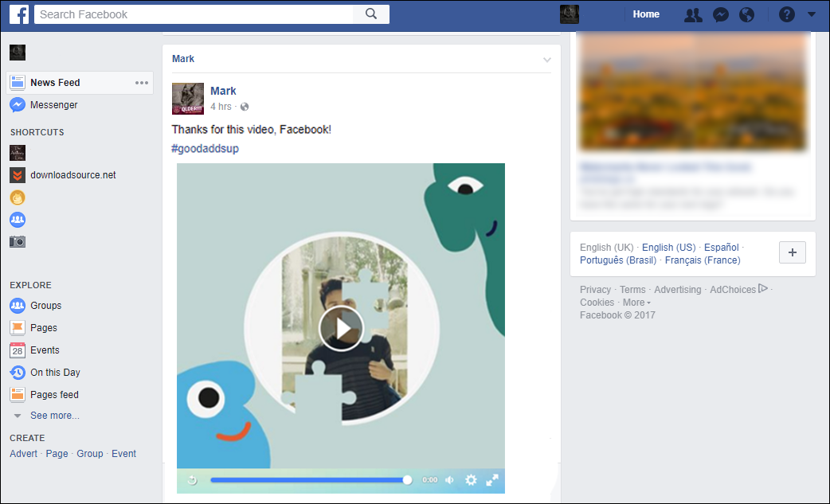Create a Group link
This screenshot has height=504, width=830.
pyautogui.click(x=89, y=454)
